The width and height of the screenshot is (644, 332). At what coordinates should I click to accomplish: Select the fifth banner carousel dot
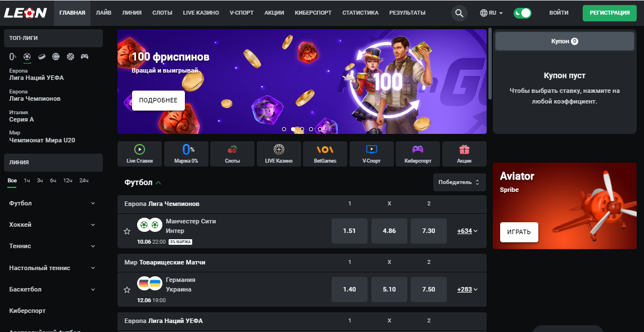320,129
